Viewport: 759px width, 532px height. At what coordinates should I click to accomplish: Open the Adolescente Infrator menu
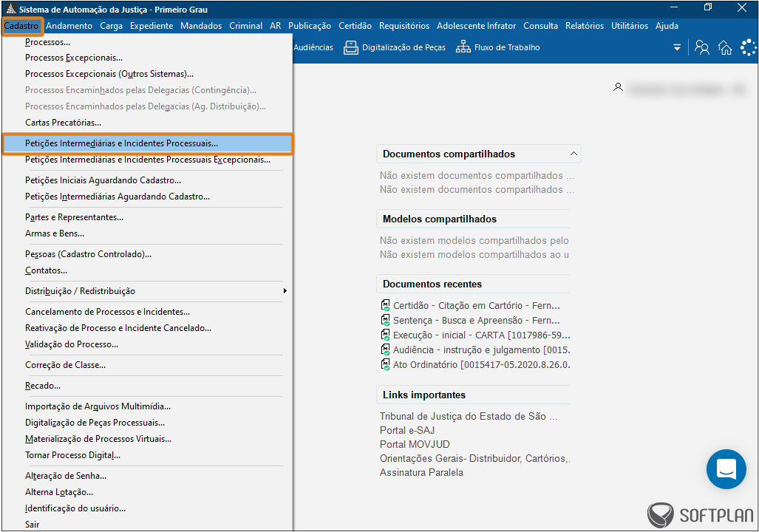click(476, 26)
